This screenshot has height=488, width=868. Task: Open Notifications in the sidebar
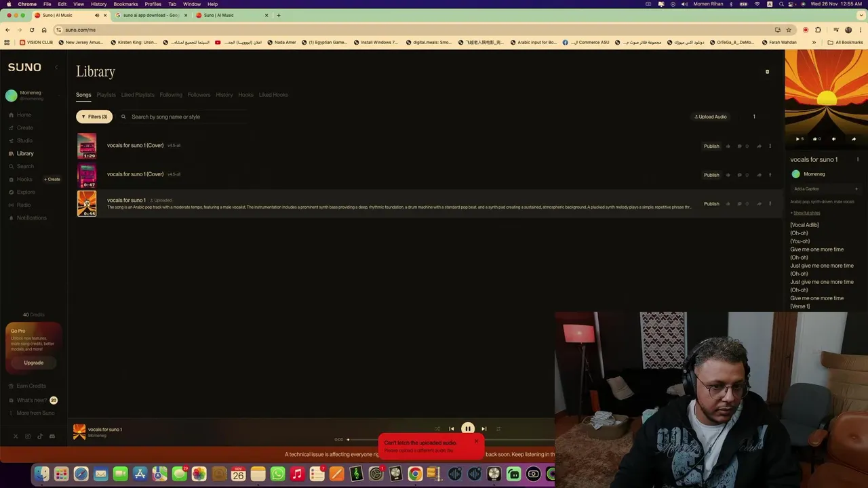pyautogui.click(x=28, y=218)
